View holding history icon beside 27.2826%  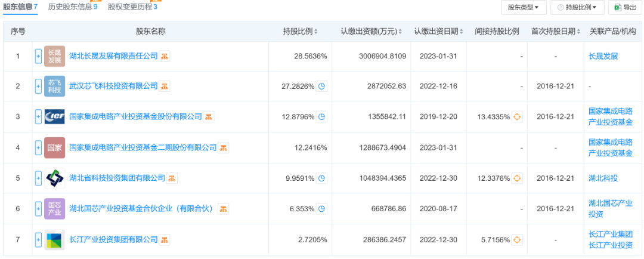click(321, 87)
